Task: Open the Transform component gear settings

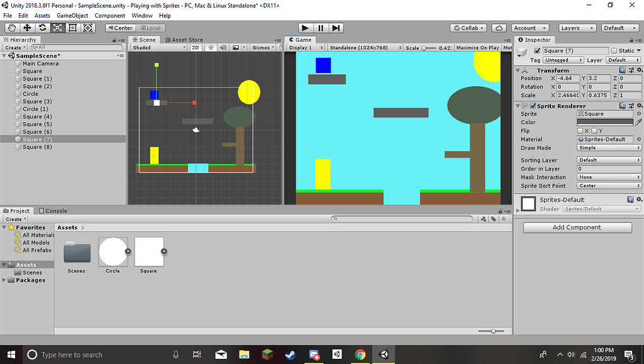Action: pos(640,70)
